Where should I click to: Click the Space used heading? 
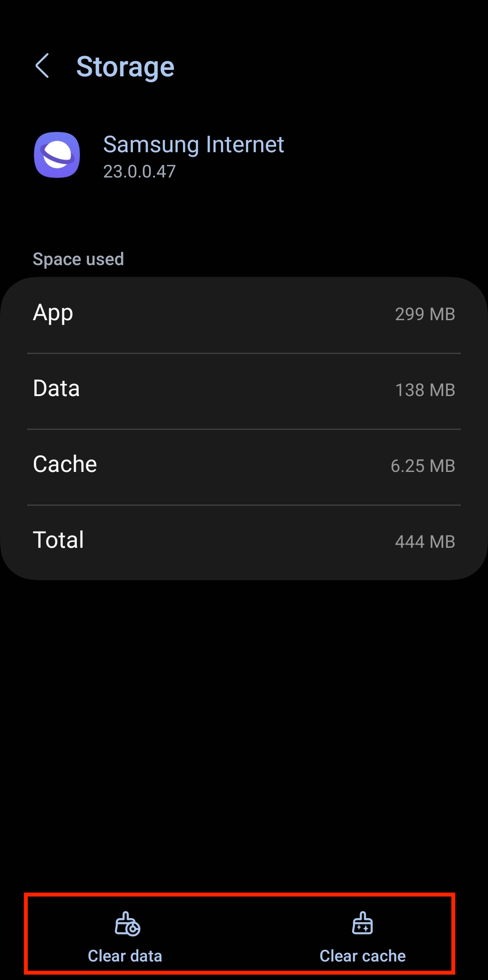click(x=78, y=259)
